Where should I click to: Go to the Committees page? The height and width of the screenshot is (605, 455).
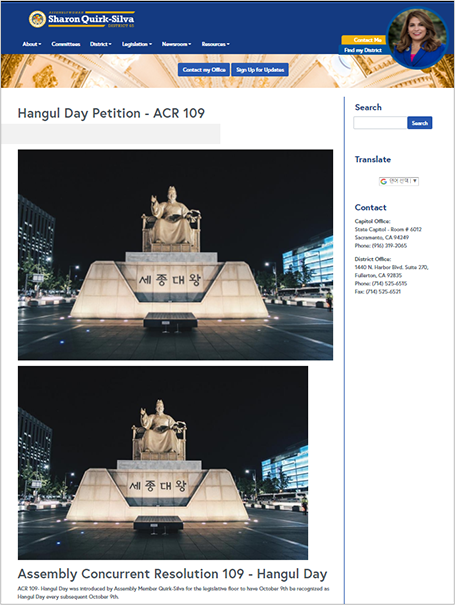66,44
